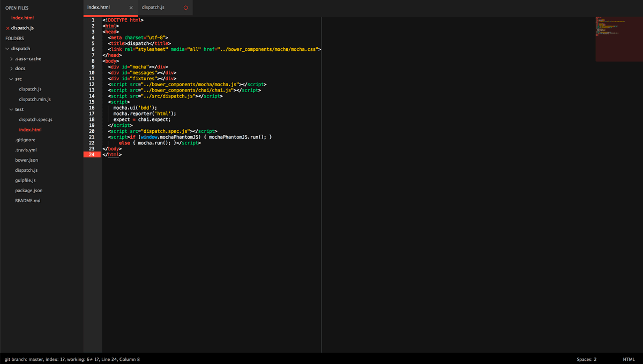Close the index.html tab with its X icon
This screenshot has width=643, height=364.
coord(131,7)
